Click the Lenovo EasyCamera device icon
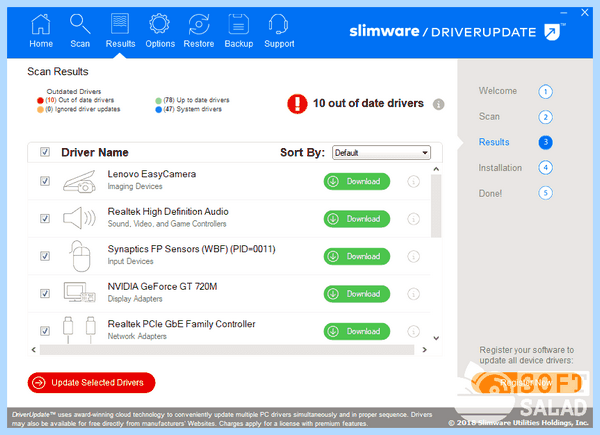Image resolution: width=600 pixels, height=435 pixels. [x=79, y=181]
